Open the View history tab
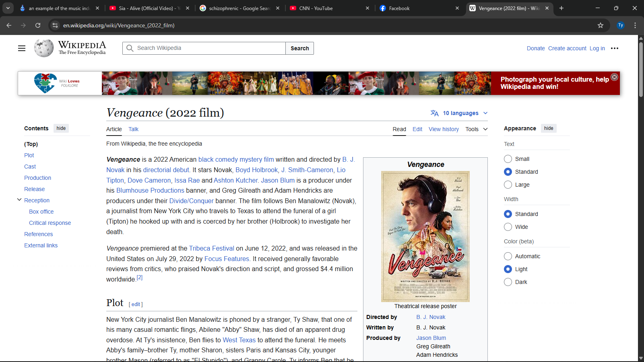 click(444, 129)
